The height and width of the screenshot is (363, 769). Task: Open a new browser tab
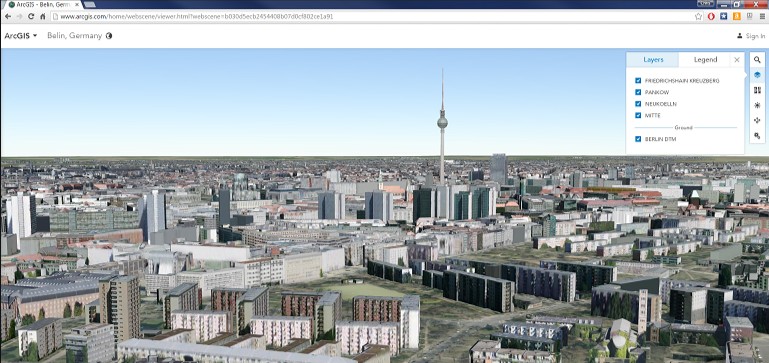click(x=90, y=4)
